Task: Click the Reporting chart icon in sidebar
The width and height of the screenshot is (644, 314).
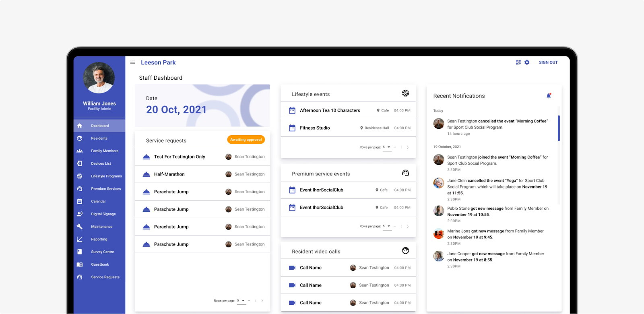Action: coord(80,239)
